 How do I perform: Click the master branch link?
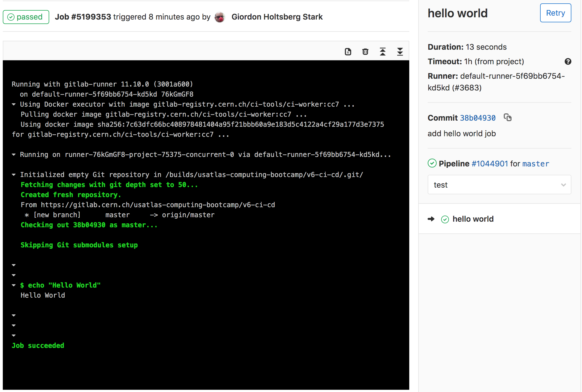point(536,163)
